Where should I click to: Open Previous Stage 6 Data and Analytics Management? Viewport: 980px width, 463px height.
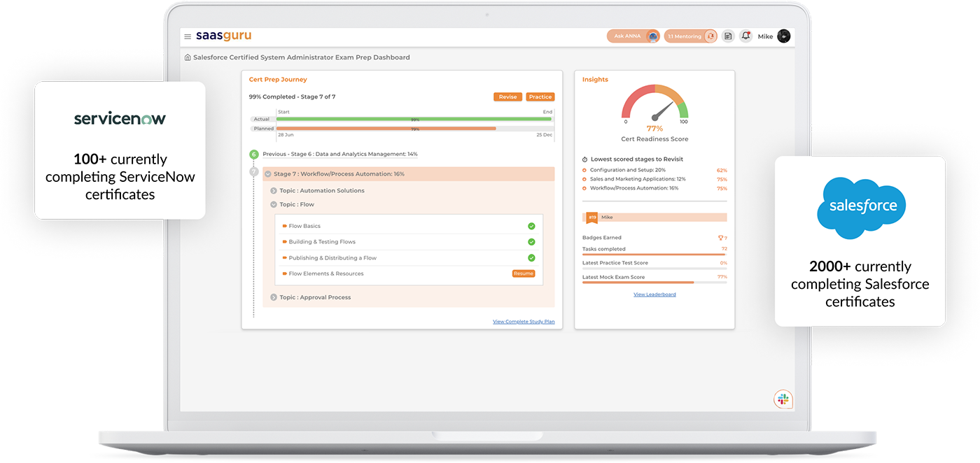340,155
